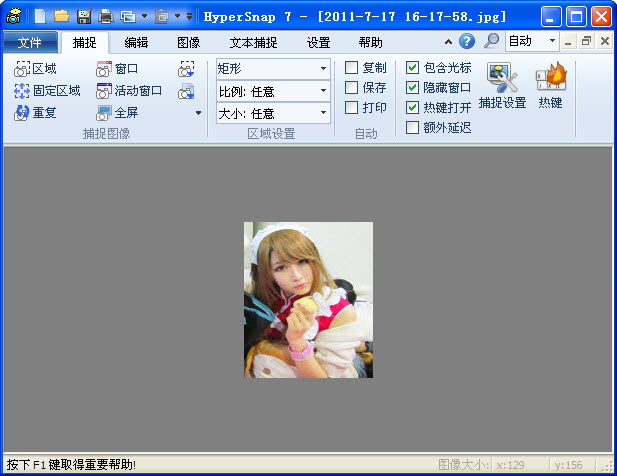Click the blue help question mark

point(466,42)
